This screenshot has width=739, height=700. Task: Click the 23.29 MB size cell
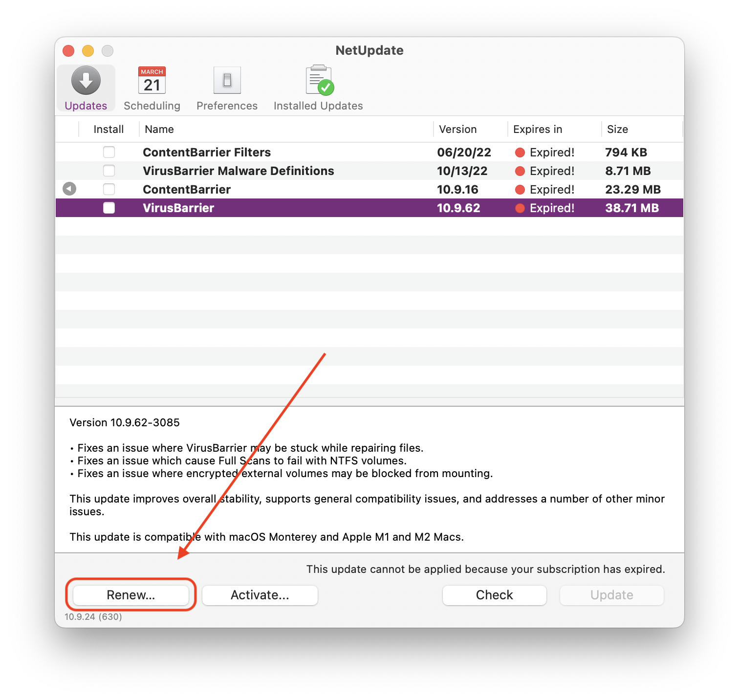tap(633, 189)
